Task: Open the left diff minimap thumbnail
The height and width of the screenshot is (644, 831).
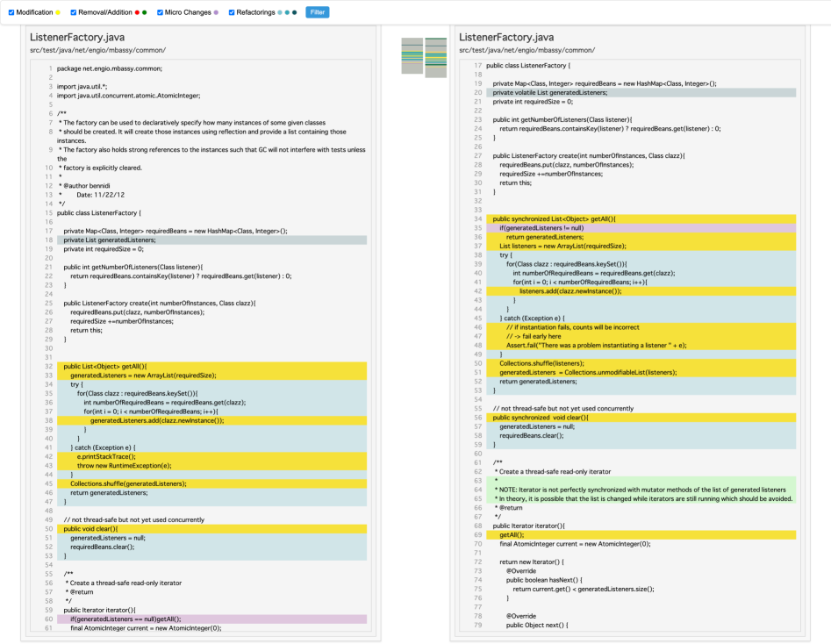Action: coord(412,55)
